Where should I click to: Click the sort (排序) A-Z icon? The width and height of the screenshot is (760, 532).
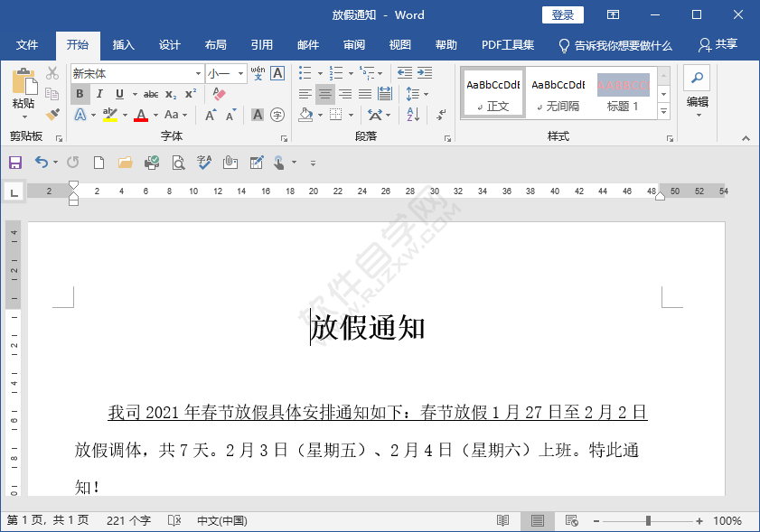coord(412,115)
